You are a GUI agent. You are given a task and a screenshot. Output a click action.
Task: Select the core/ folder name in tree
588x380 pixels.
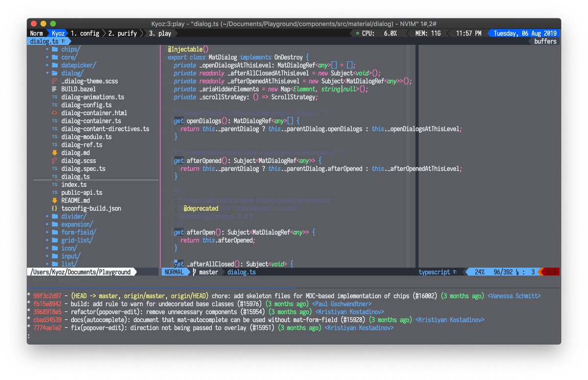(x=69, y=57)
